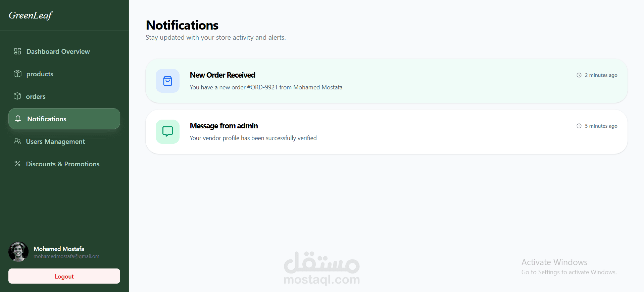Click the GreenLeaf logo
The height and width of the screenshot is (292, 644).
tap(31, 15)
